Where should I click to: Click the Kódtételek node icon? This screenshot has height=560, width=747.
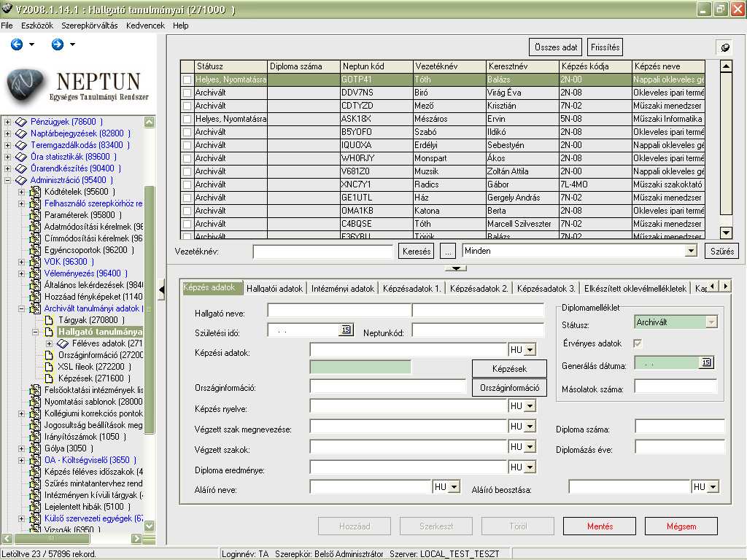pyautogui.click(x=35, y=192)
